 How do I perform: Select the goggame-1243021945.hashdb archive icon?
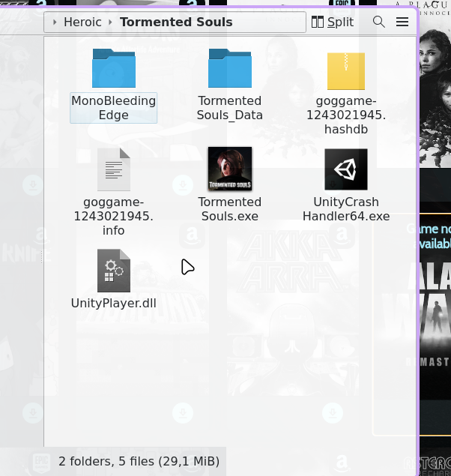[x=346, y=71]
